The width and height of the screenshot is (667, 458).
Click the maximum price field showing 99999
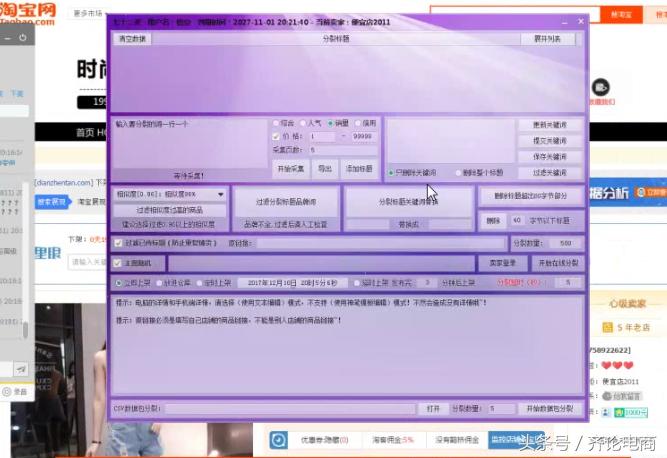(x=363, y=137)
